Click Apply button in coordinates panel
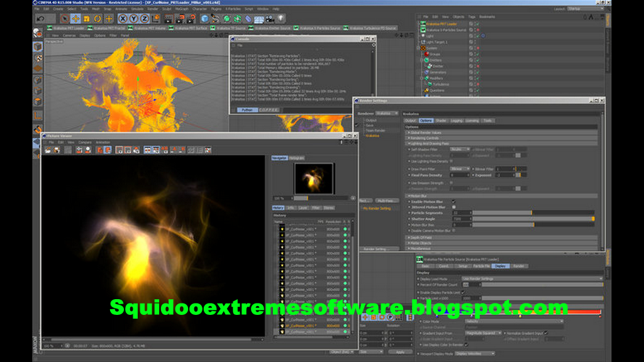644x362 pixels. [399, 352]
